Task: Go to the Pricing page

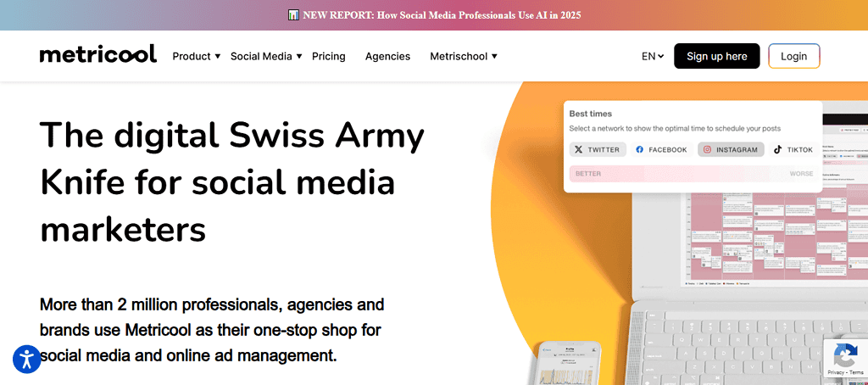Action: point(329,56)
